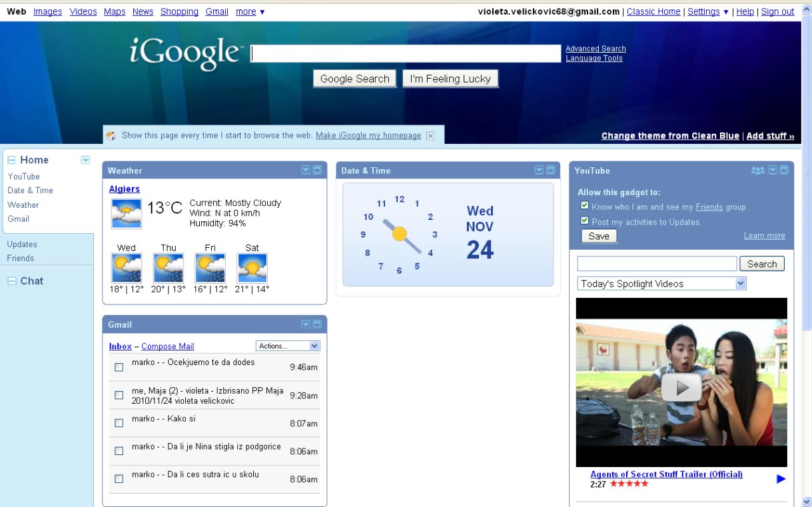Uncheck Post my activities to Updates
The width and height of the screenshot is (812, 507).
(x=585, y=221)
